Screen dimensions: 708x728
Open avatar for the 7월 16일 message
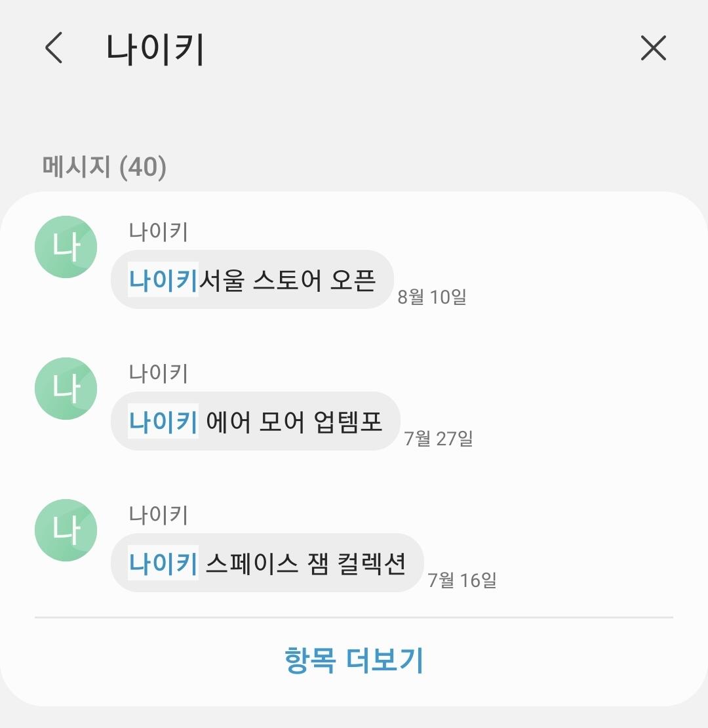pyautogui.click(x=66, y=530)
